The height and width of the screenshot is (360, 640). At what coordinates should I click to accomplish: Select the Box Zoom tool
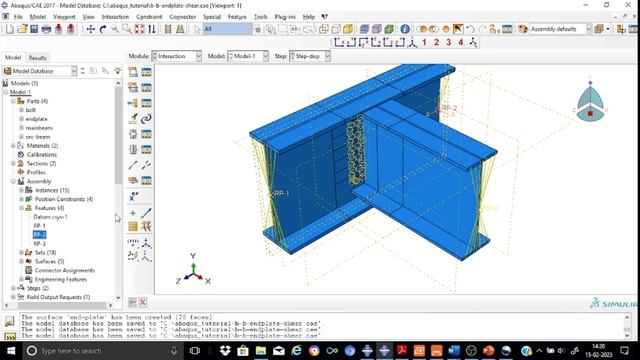tap(127, 29)
